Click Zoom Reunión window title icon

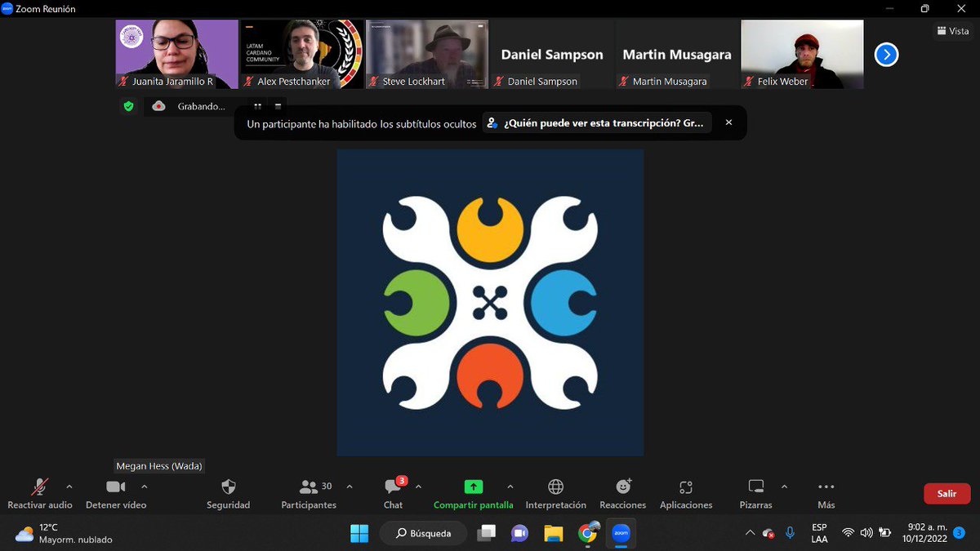click(x=7, y=9)
